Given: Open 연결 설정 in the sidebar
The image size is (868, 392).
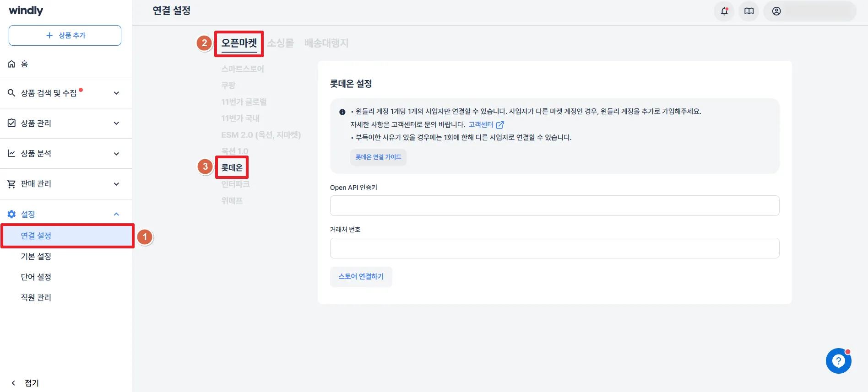Looking at the screenshot, I should point(67,236).
